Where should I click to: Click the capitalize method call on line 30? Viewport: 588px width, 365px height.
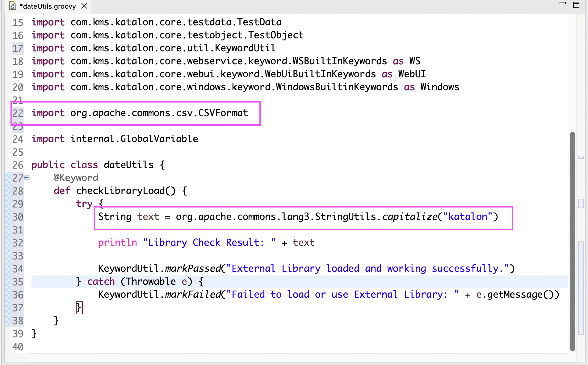tap(409, 217)
